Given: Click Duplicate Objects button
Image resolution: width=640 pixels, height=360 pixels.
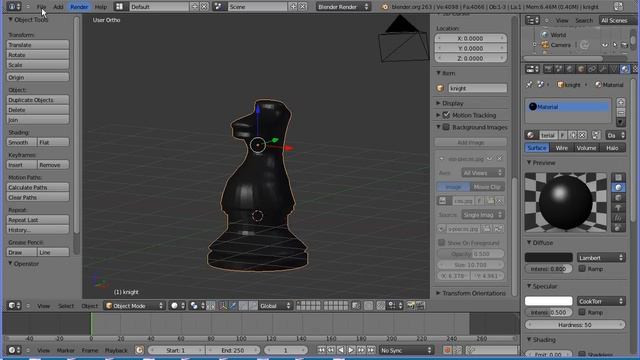Looking at the screenshot, I should point(38,100).
